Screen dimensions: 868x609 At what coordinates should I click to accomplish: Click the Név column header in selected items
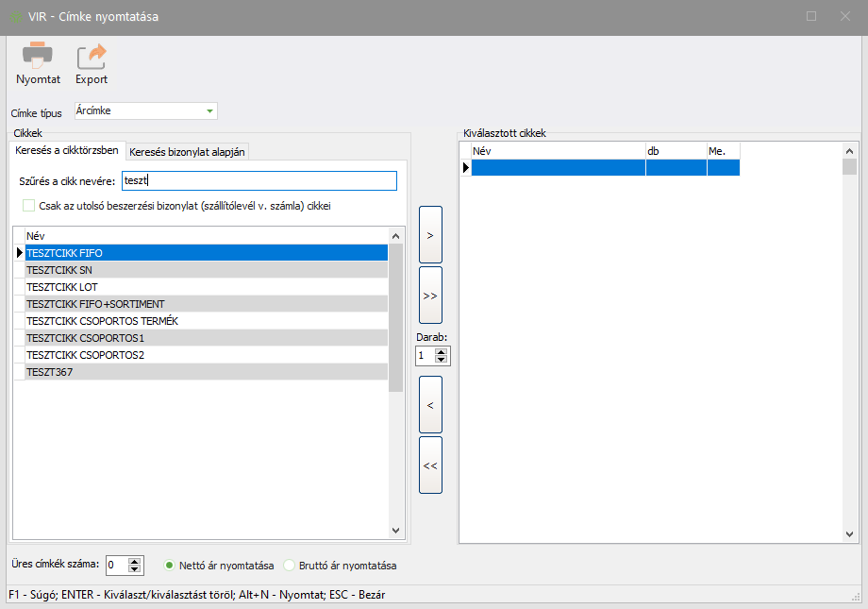pos(557,150)
